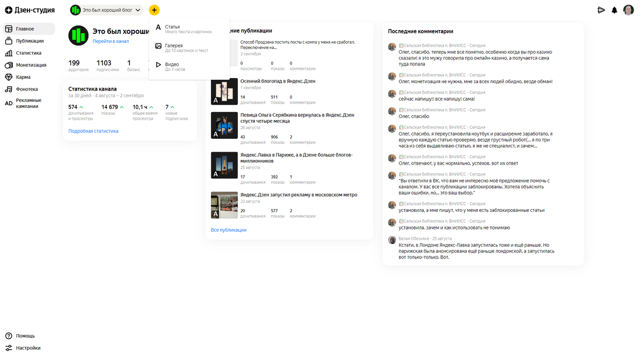
Task: Click the Осенний блогопад thumbnail
Action: tap(224, 92)
